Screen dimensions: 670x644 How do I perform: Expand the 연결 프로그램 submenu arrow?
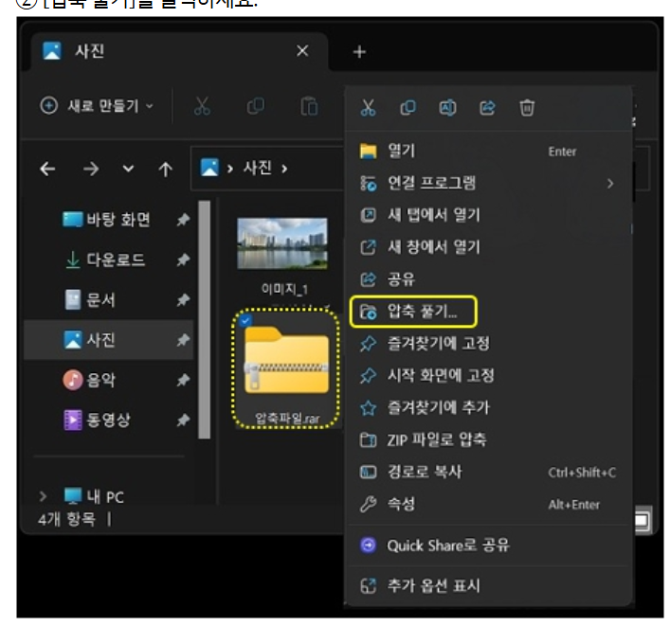click(610, 184)
